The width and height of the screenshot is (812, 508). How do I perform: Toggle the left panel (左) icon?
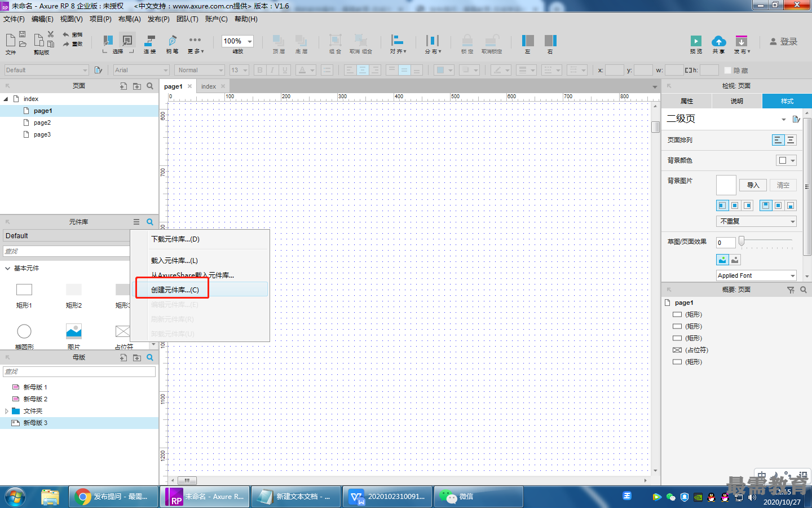click(528, 40)
